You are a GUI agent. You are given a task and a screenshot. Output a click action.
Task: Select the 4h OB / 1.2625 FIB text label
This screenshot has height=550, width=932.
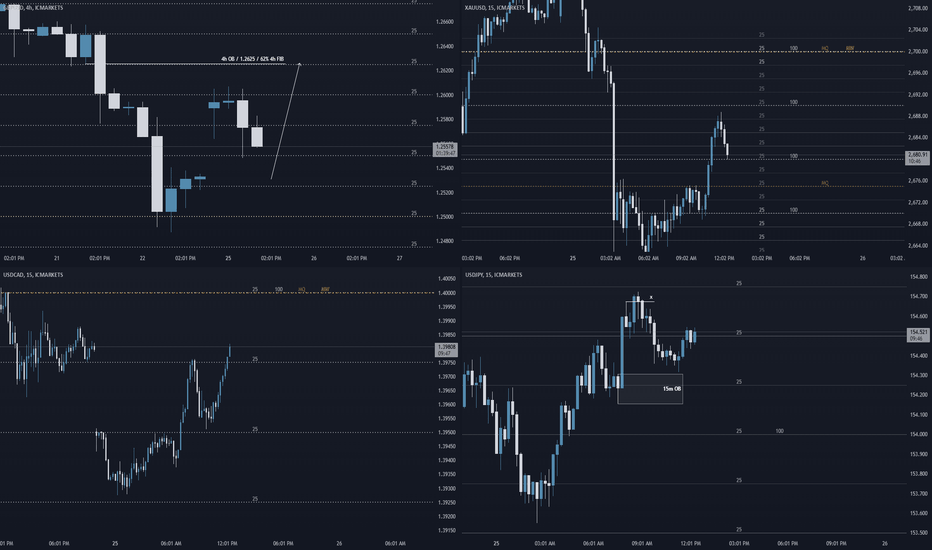pyautogui.click(x=252, y=59)
